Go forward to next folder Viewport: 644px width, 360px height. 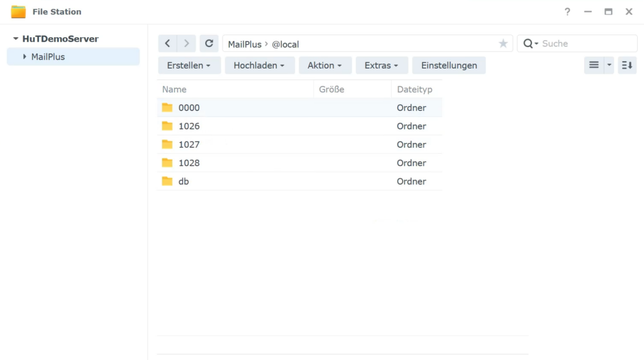186,43
